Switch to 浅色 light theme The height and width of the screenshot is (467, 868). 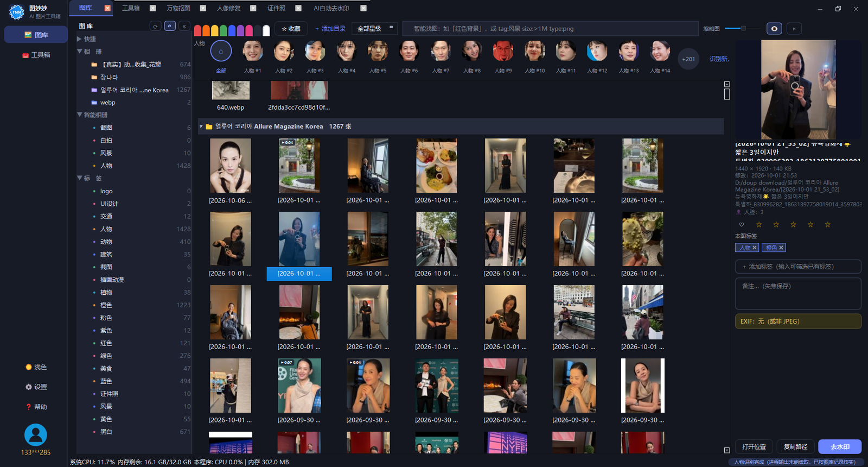pos(36,368)
